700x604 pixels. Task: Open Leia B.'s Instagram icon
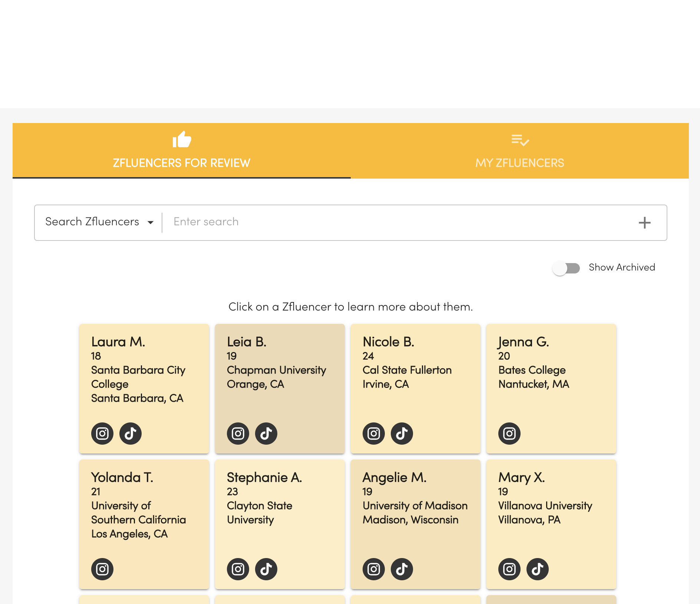[x=238, y=434]
